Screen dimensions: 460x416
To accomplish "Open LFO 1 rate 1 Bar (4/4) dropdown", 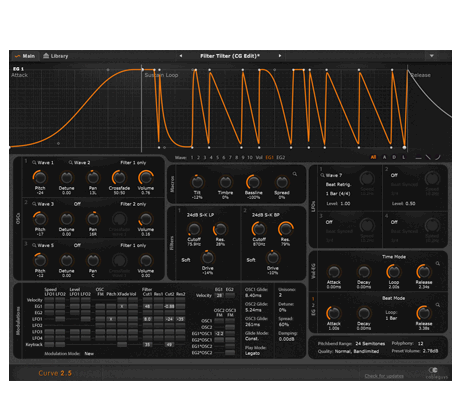I will tap(338, 194).
